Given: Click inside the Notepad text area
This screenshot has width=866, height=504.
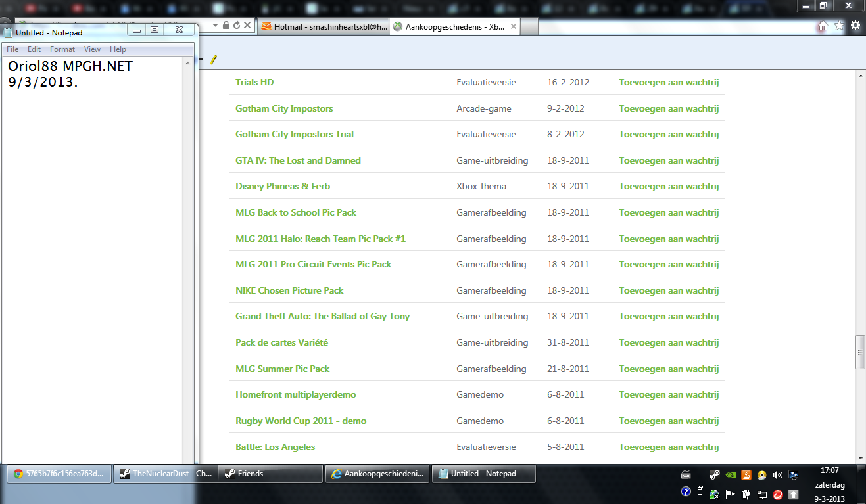Looking at the screenshot, I should pos(92,260).
